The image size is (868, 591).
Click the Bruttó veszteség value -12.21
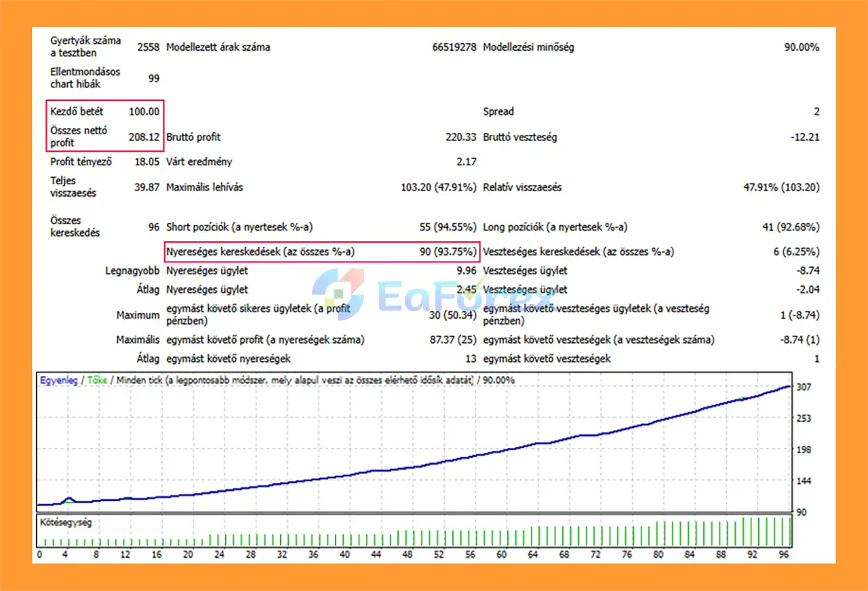click(804, 137)
